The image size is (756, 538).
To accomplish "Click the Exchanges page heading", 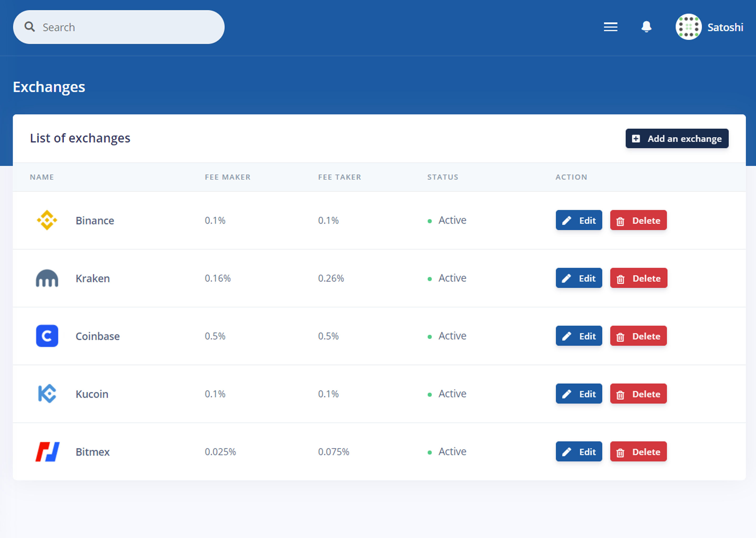I will (49, 87).
